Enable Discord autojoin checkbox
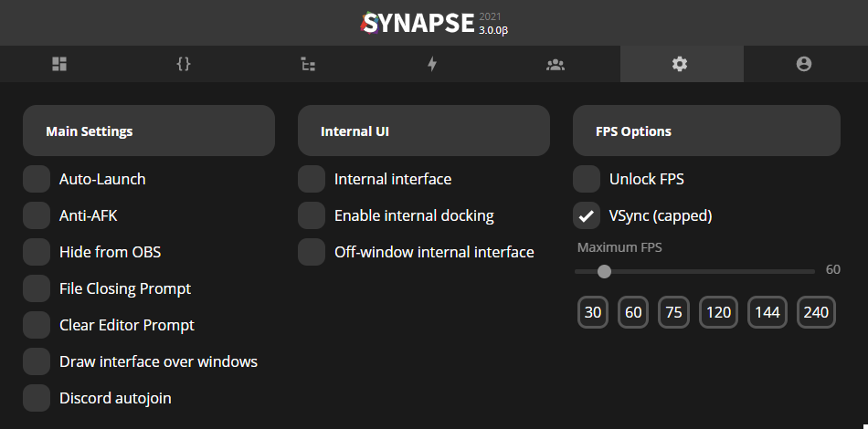The image size is (868, 429). pos(37,398)
